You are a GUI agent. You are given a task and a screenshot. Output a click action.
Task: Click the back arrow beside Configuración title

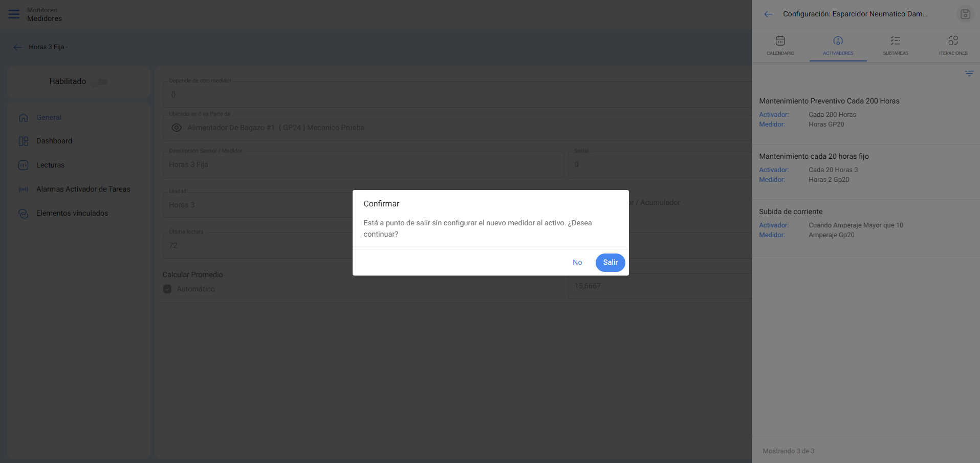tap(768, 14)
